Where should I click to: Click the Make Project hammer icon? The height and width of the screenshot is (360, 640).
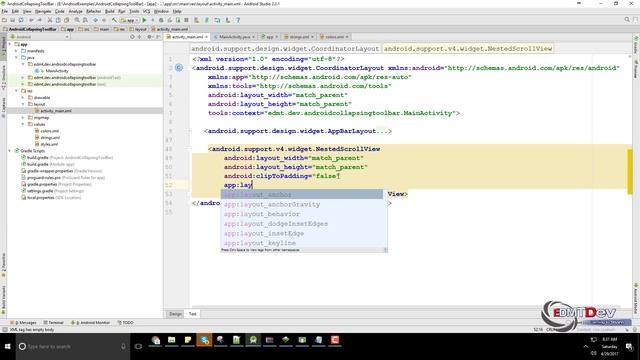tap(114, 20)
